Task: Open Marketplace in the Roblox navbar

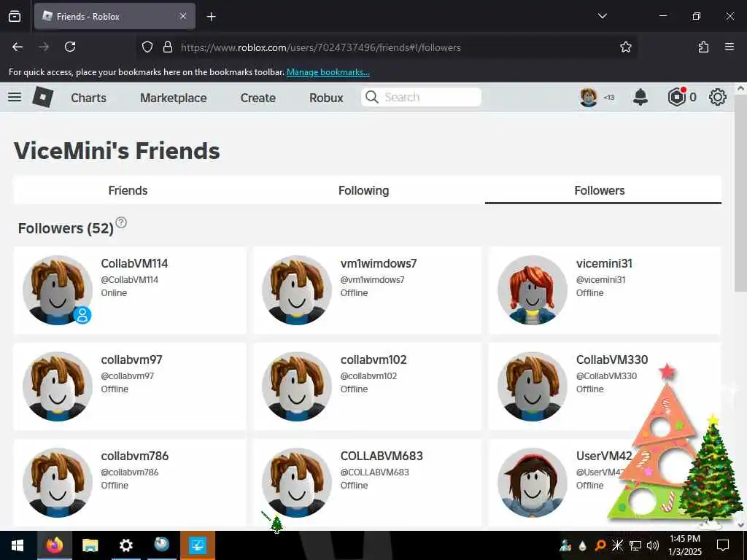Action: tap(174, 98)
